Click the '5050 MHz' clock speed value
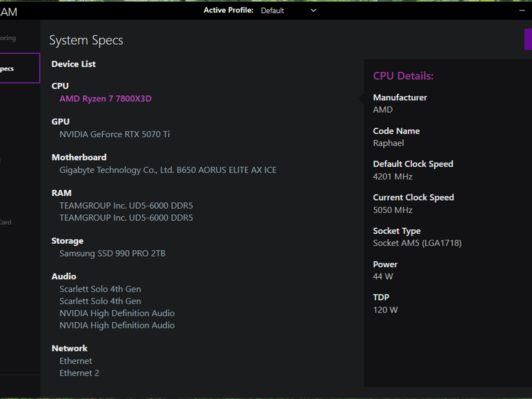 (x=393, y=210)
